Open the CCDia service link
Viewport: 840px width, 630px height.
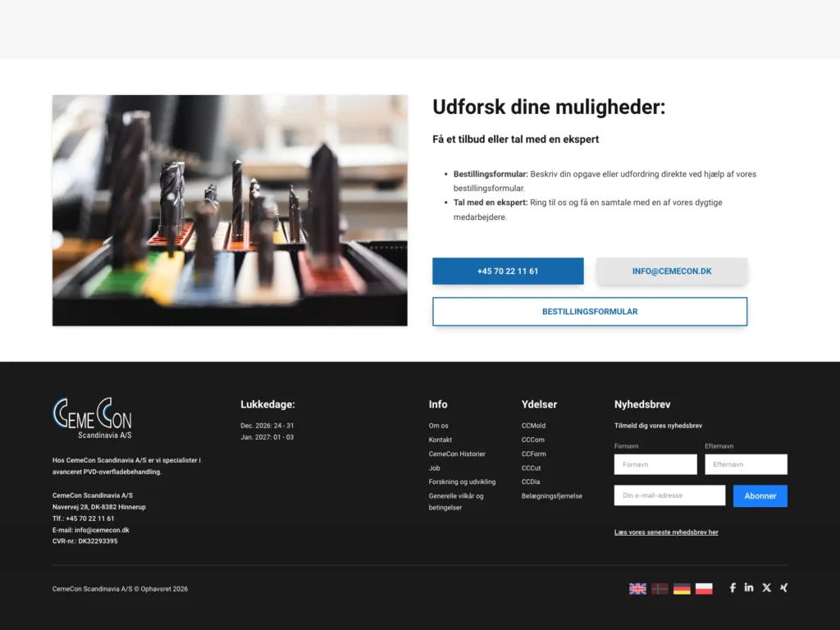click(x=531, y=482)
